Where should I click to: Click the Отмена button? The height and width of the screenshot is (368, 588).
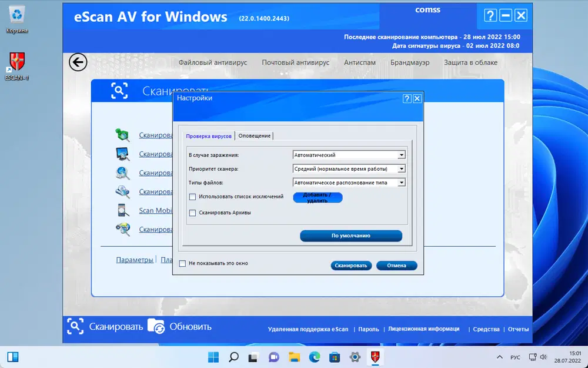point(397,266)
